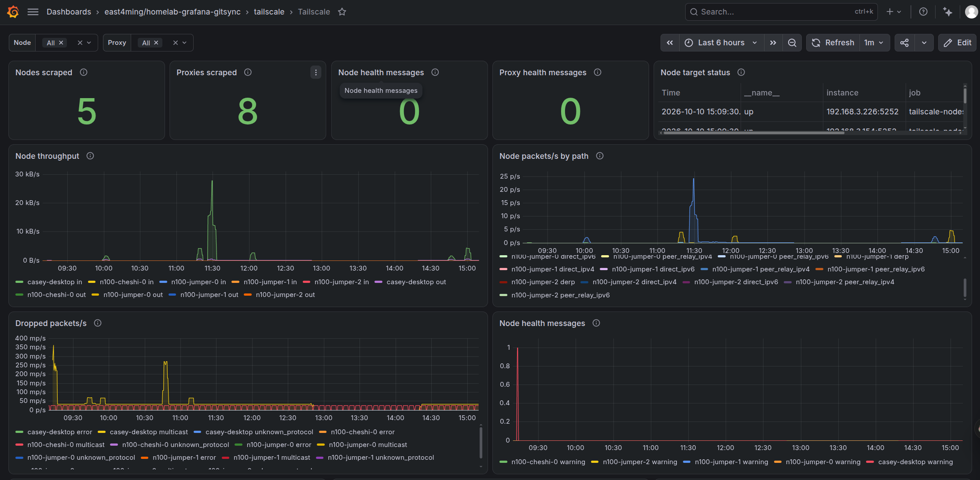Sort table by job column header
The image size is (980, 480).
[914, 93]
